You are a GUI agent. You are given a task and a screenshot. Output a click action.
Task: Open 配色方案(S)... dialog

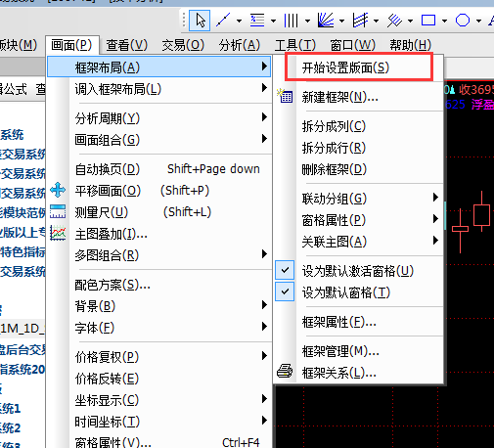pyautogui.click(x=159, y=285)
